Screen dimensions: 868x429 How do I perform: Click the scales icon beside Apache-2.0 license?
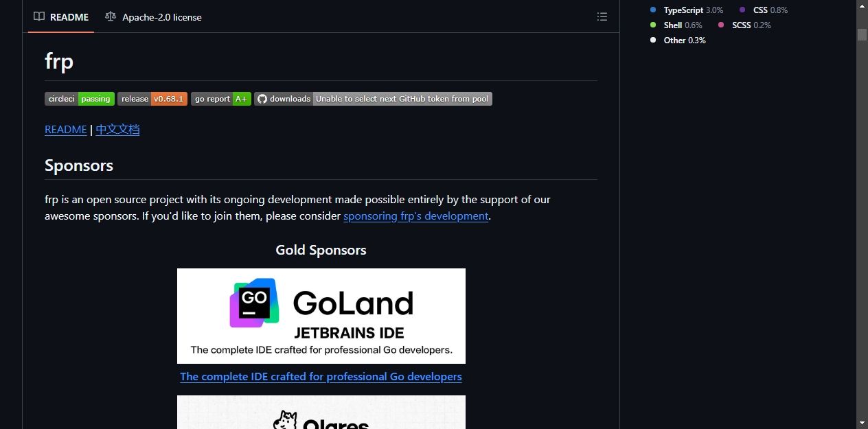point(111,16)
